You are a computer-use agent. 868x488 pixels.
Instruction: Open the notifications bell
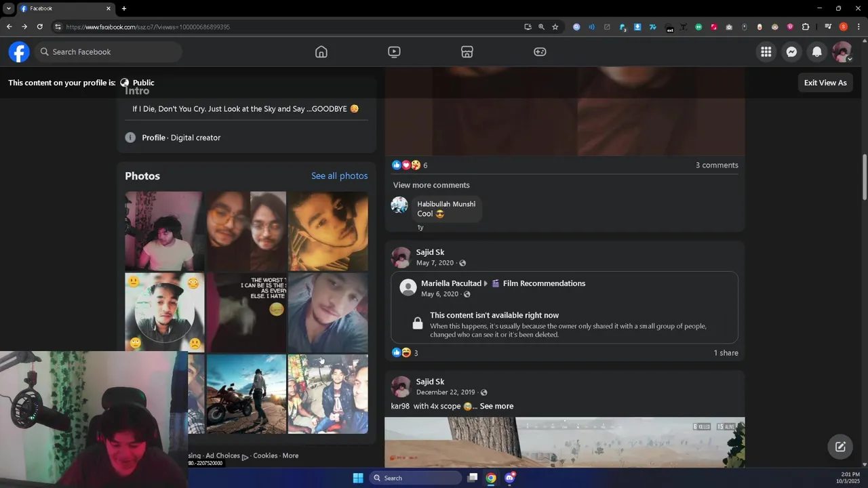pyautogui.click(x=817, y=52)
